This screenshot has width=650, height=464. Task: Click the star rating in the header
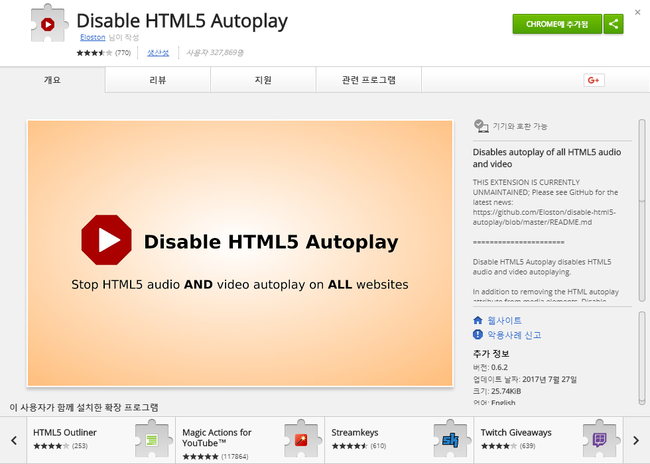[x=94, y=53]
